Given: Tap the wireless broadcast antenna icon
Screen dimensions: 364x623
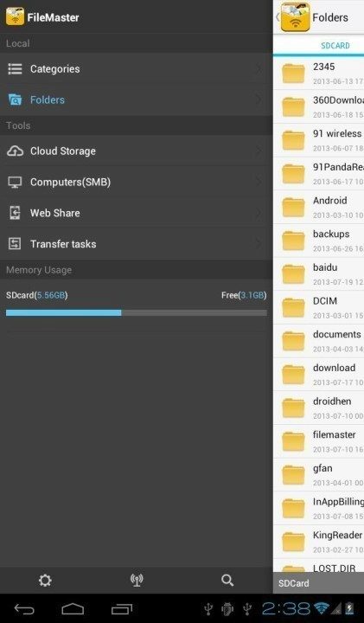Looking at the screenshot, I should 137,581.
